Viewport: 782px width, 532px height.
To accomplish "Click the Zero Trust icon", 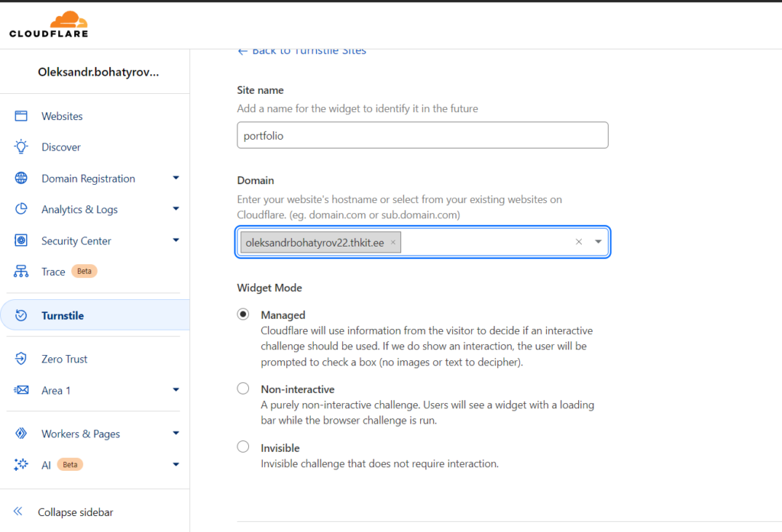I will click(x=21, y=359).
